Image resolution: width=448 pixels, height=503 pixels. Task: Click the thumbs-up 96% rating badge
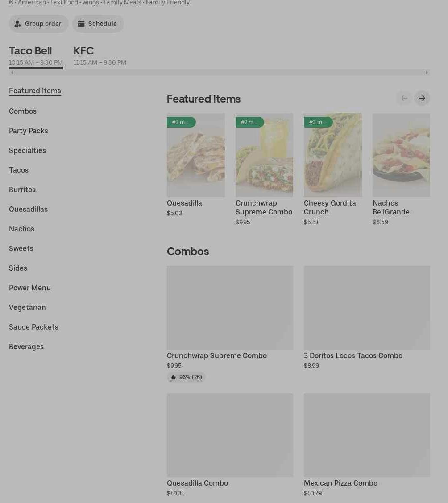(186, 377)
